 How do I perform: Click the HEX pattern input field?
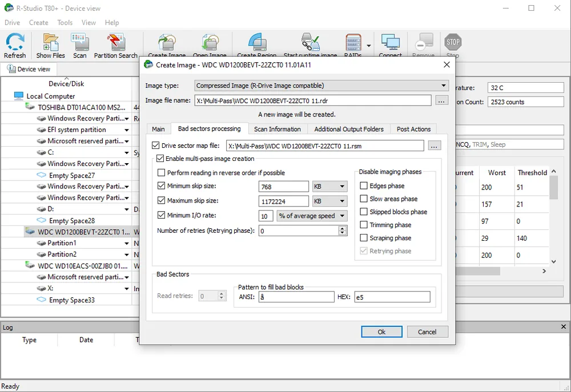(x=392, y=297)
